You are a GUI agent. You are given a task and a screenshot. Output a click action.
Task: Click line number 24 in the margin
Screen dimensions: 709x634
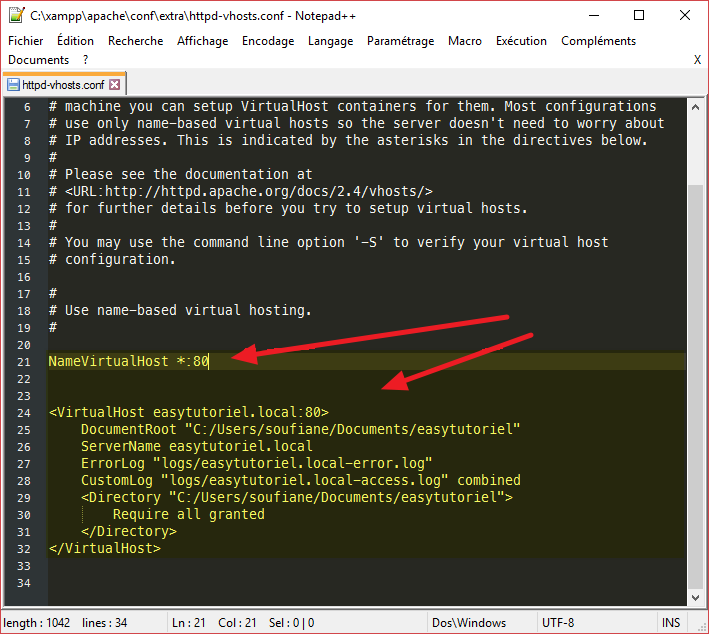tap(24, 413)
